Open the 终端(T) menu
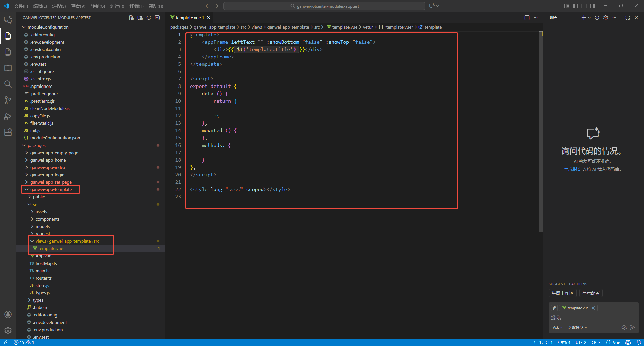Image resolution: width=644 pixels, height=346 pixels. click(x=136, y=6)
